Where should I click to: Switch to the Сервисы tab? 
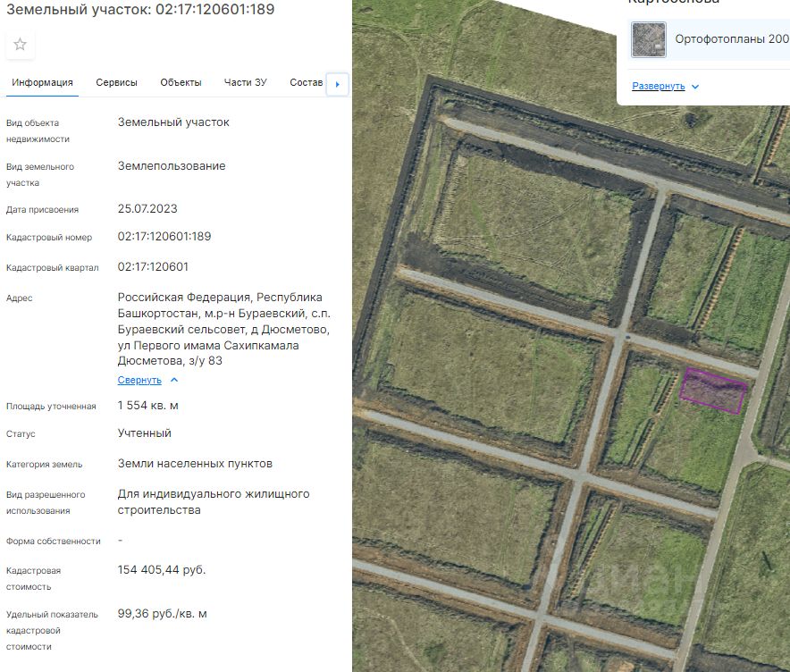(x=116, y=82)
